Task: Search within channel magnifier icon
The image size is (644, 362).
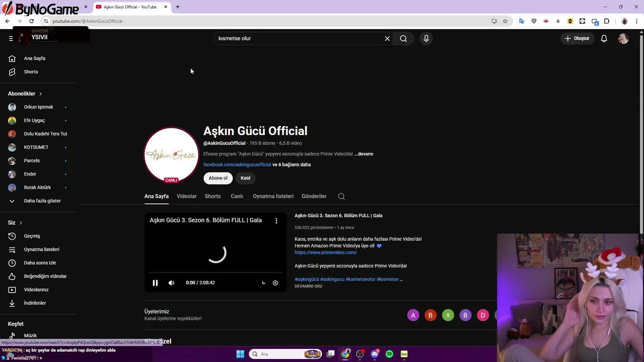Action: (342, 197)
